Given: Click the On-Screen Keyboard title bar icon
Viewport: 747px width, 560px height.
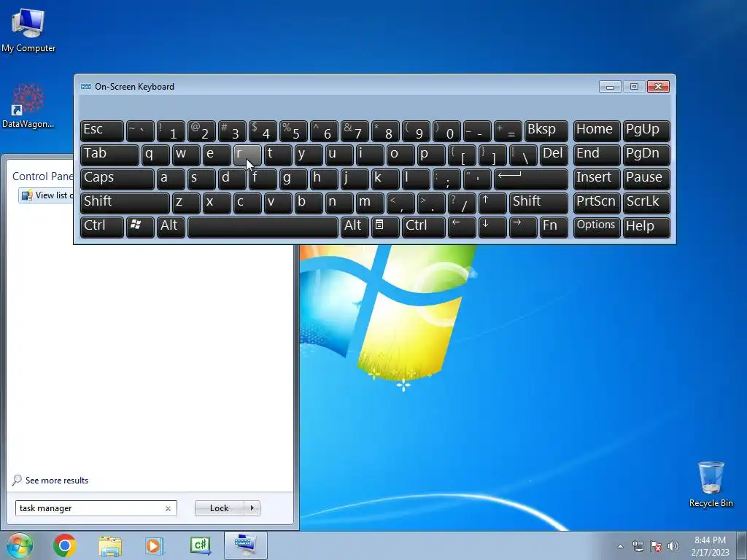Looking at the screenshot, I should coord(86,87).
